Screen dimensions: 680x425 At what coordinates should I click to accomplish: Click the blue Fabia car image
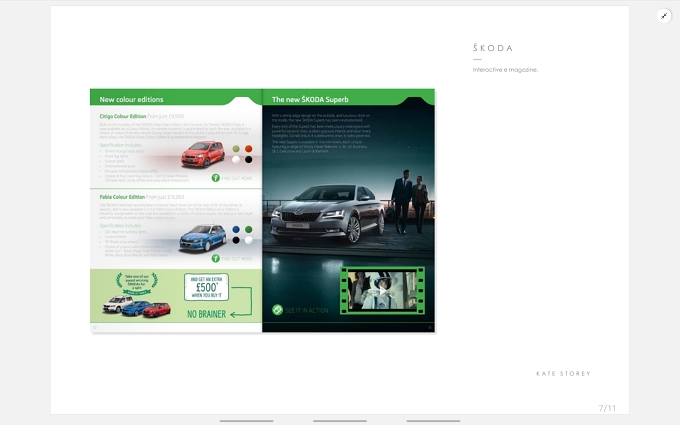point(203,237)
